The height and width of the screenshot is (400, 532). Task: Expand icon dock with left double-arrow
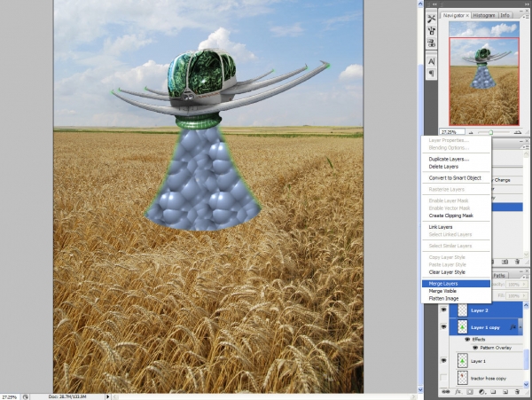(x=434, y=4)
